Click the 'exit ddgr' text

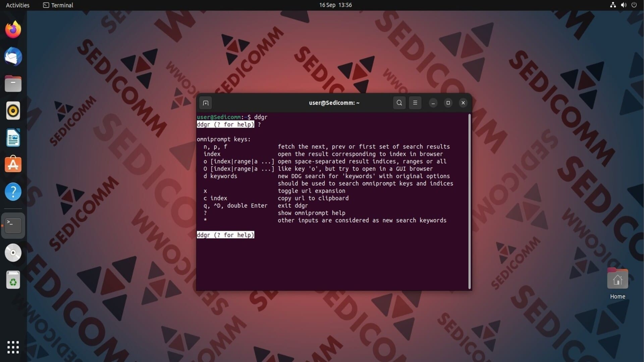[x=293, y=205]
